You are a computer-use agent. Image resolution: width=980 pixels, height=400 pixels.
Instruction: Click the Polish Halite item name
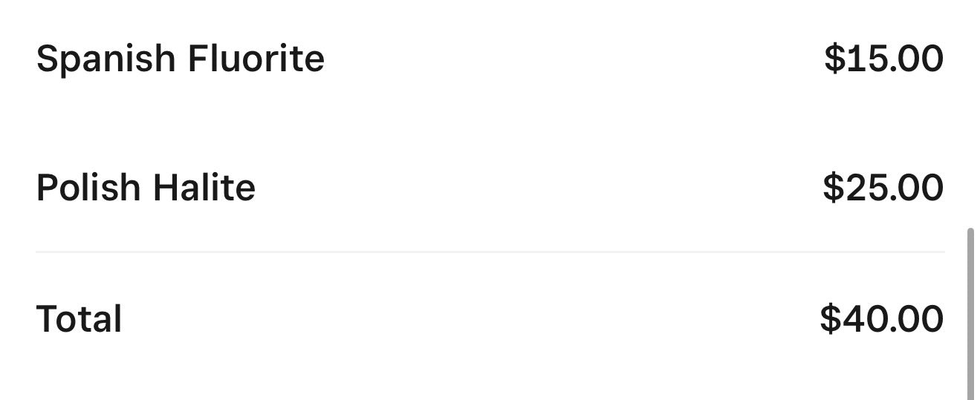(x=146, y=188)
